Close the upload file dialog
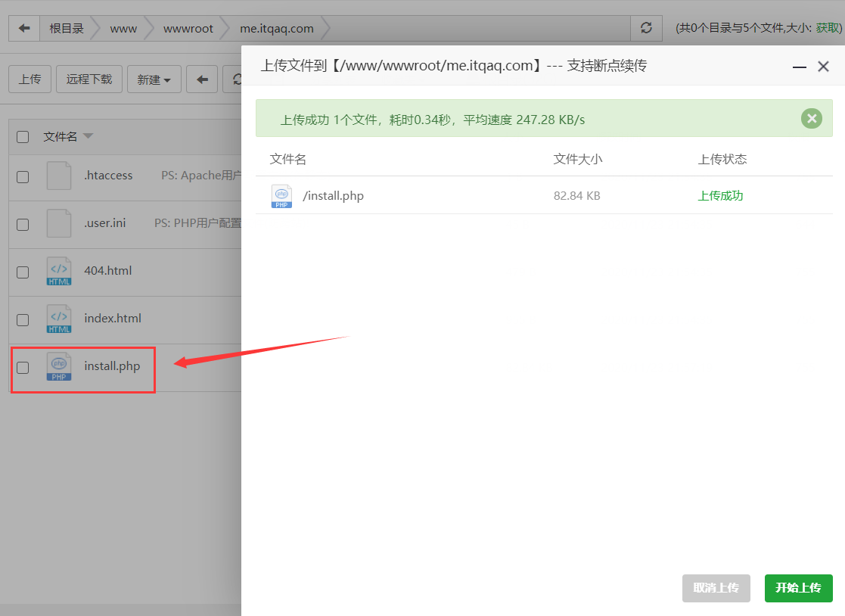The width and height of the screenshot is (845, 616). click(823, 67)
